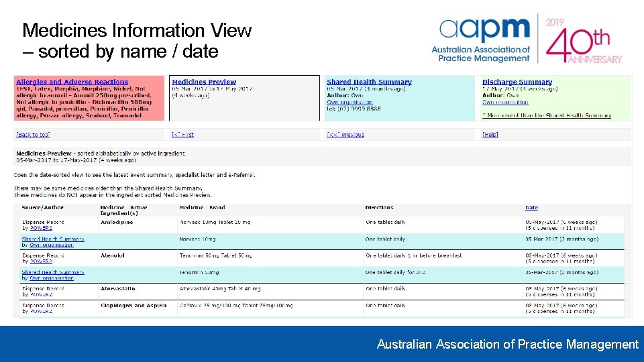Click 'One tablet daily for IHD' directions
644x362 pixels.
pos(396,272)
